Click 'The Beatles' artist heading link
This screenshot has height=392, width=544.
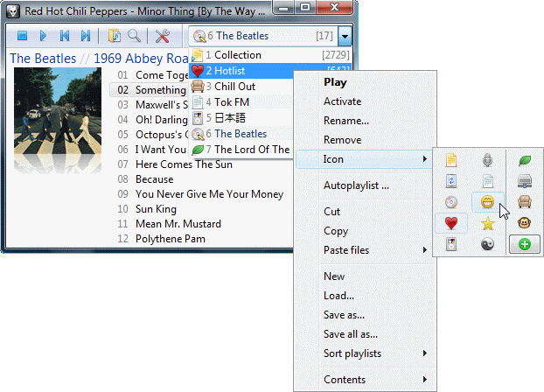[x=43, y=59]
